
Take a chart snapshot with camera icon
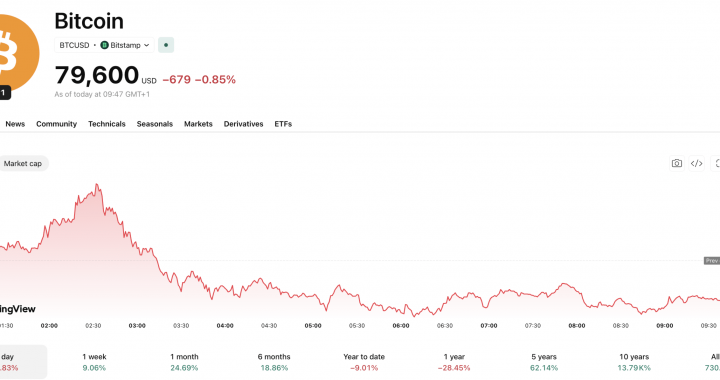[x=676, y=163]
